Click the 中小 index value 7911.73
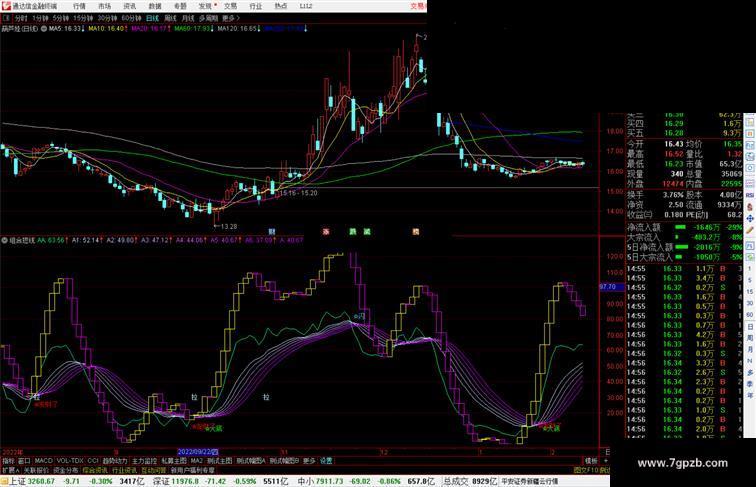Image resolution: width=756 pixels, height=487 pixels. [x=330, y=481]
